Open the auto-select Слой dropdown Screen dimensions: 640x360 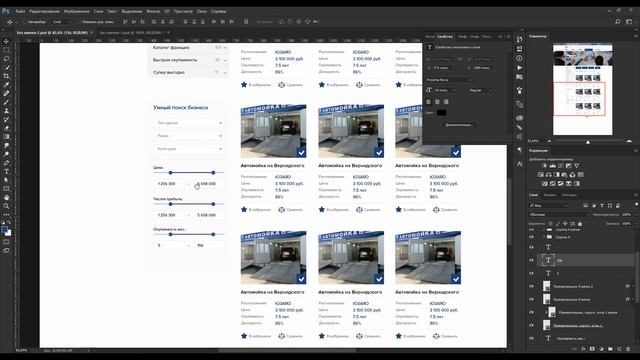coord(62,22)
